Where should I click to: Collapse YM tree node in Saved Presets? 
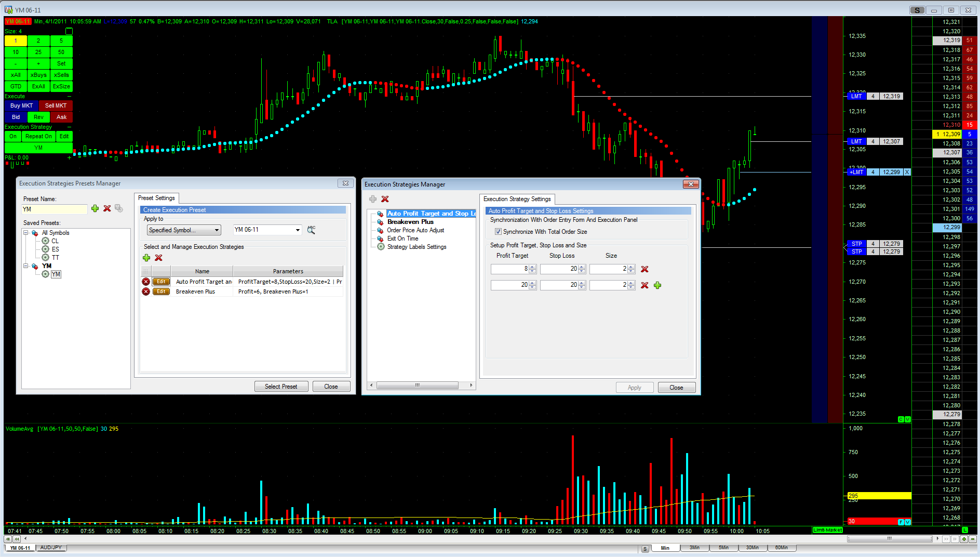pyautogui.click(x=25, y=266)
